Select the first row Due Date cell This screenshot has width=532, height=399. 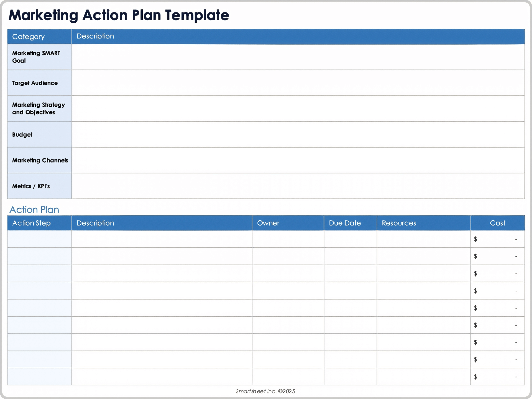(x=350, y=239)
